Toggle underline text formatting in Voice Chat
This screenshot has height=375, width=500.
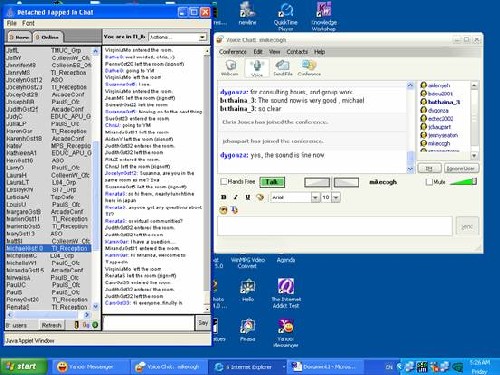[x=247, y=197]
